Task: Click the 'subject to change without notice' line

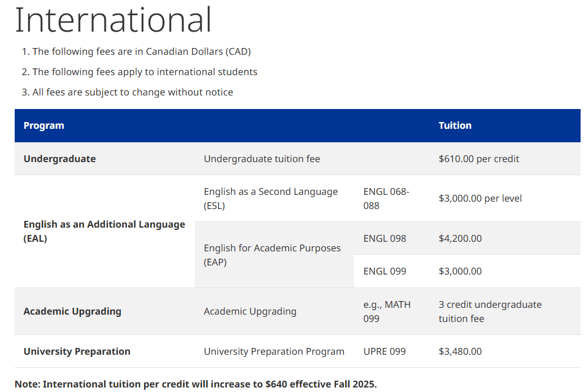Action: coord(133,92)
